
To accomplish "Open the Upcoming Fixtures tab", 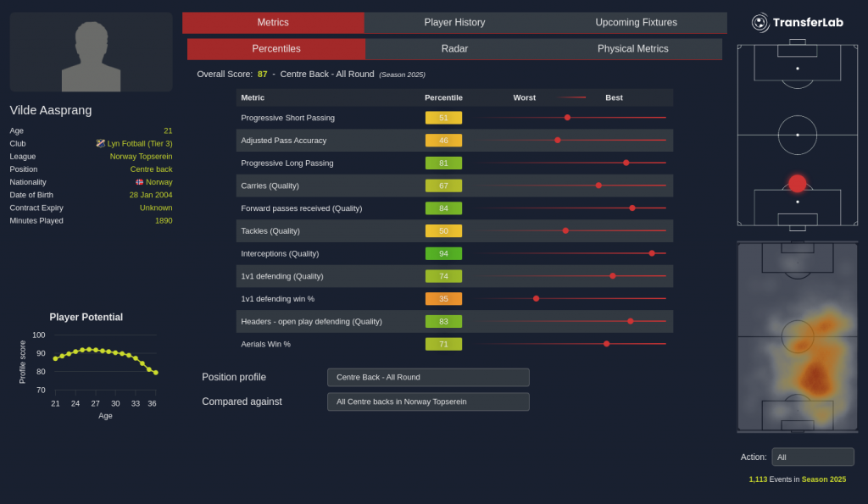I will pos(636,23).
